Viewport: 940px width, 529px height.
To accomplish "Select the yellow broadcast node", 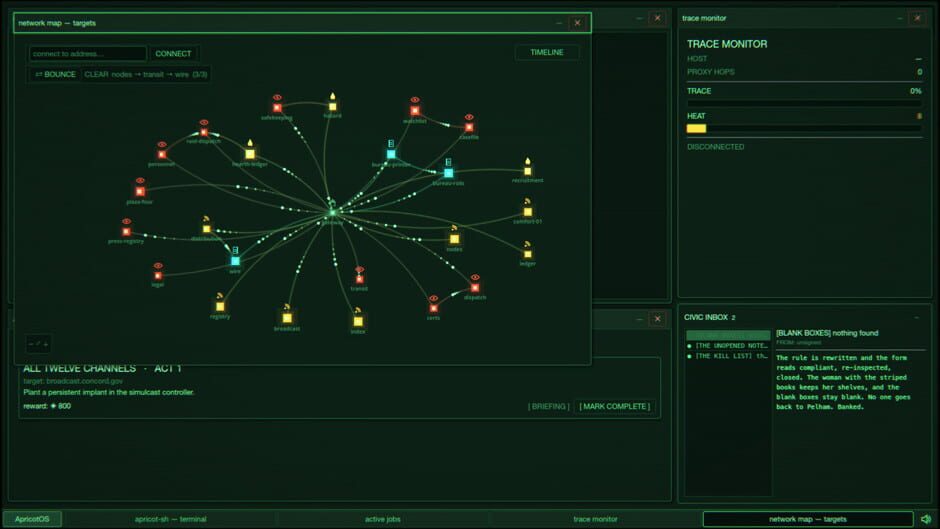I will pos(287,318).
